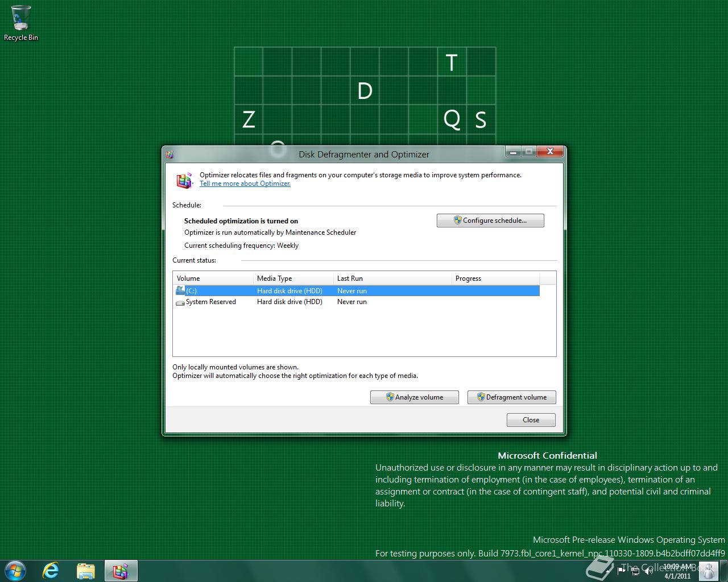728x582 pixels.
Task: Click the network icon in tray
Action: (x=635, y=571)
